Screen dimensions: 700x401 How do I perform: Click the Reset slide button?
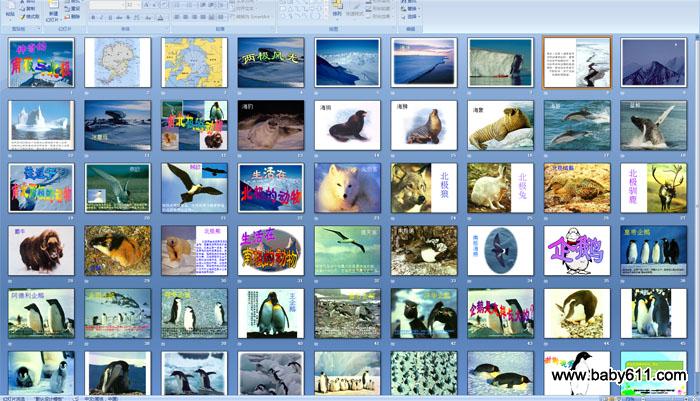(72, 10)
